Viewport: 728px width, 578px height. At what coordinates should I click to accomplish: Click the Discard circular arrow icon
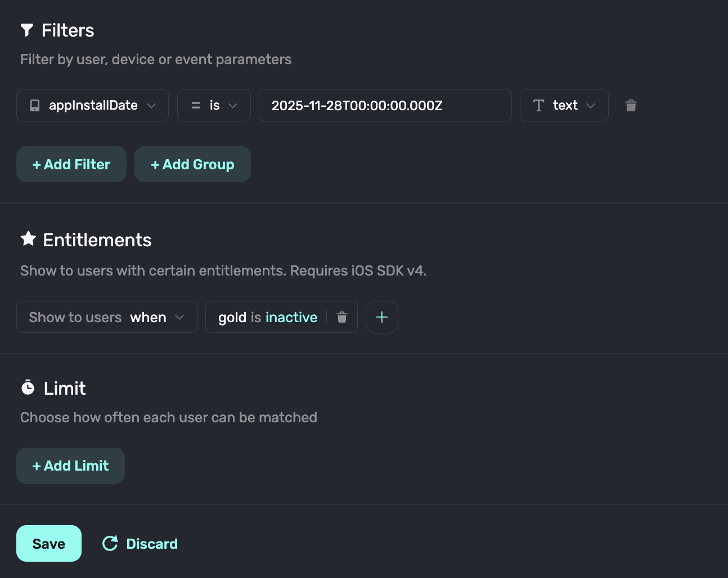[110, 543]
